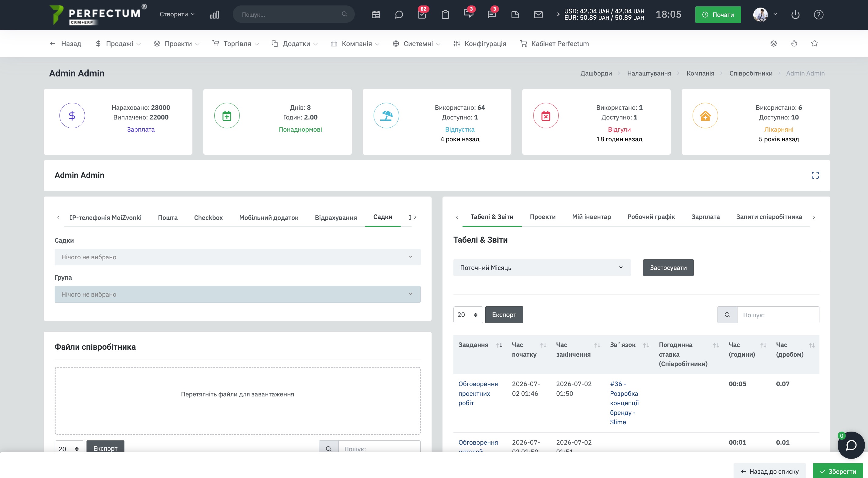
Task: Switch to the Відрахування tab
Action: pyautogui.click(x=336, y=217)
